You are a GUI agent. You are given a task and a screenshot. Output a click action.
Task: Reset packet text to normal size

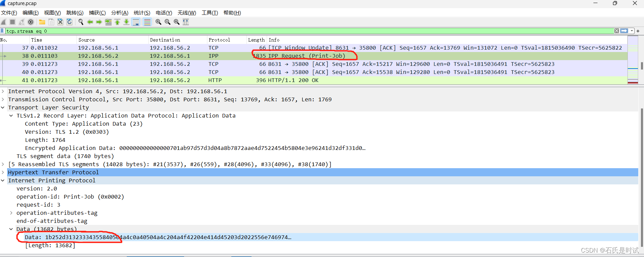177,22
